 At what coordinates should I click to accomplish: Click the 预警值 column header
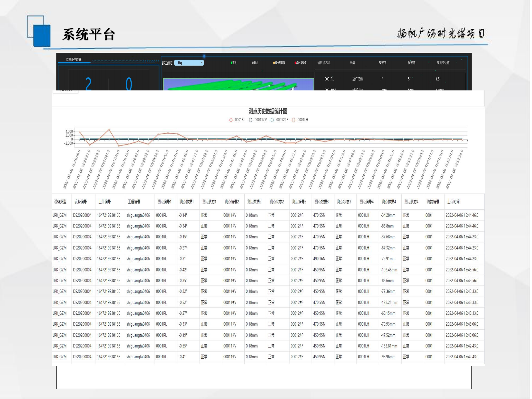pyautogui.click(x=382, y=63)
